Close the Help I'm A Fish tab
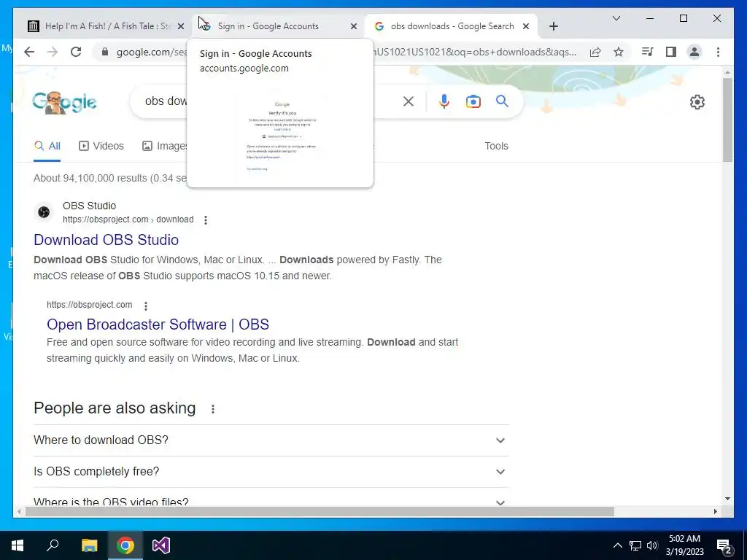Screen dimensions: 747x560 click(181, 26)
